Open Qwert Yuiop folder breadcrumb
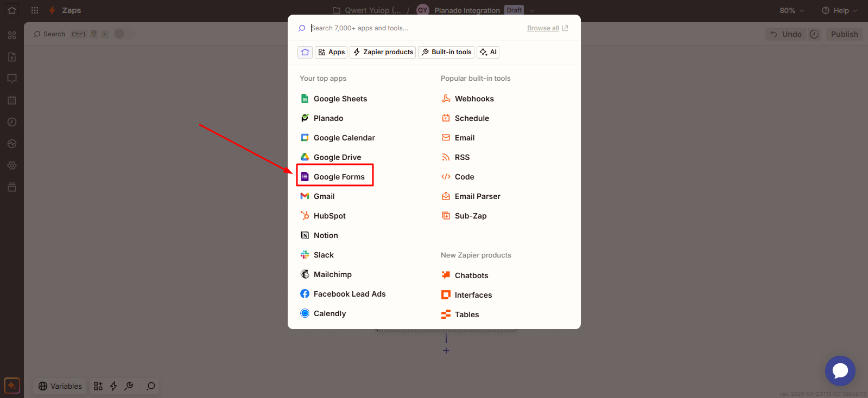This screenshot has width=868, height=398. coord(367,10)
